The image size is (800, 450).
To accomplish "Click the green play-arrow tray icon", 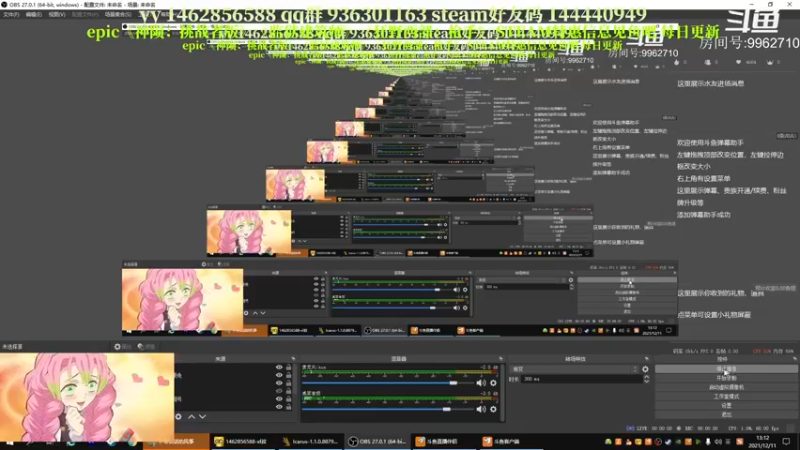I will 698,442.
